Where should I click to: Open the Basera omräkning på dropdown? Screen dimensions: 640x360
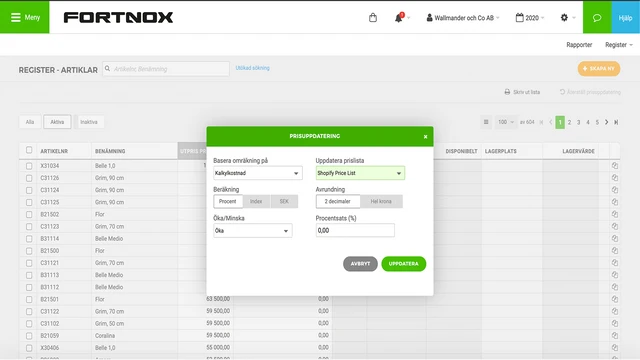pos(258,173)
